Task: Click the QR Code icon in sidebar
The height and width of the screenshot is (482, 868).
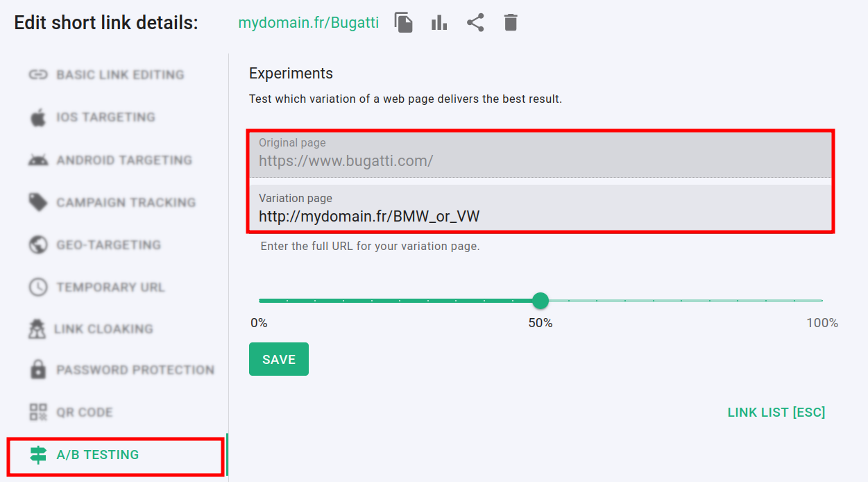Action: point(38,412)
